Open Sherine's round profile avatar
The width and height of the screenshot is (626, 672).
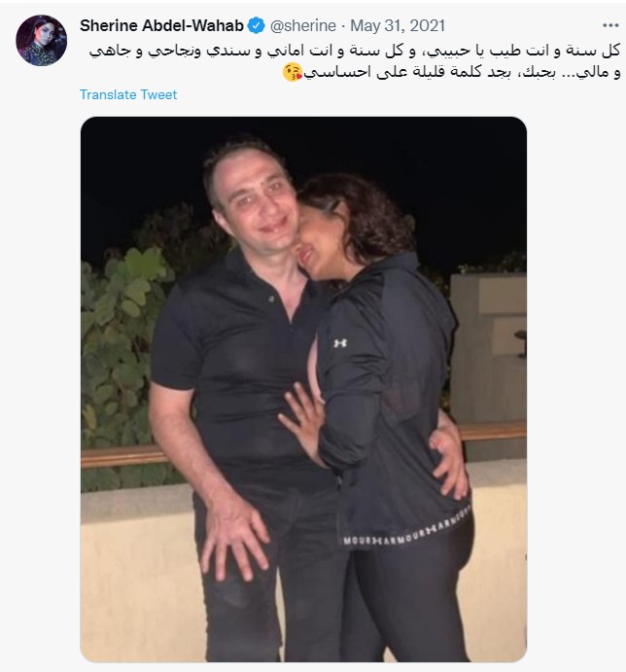(42, 40)
